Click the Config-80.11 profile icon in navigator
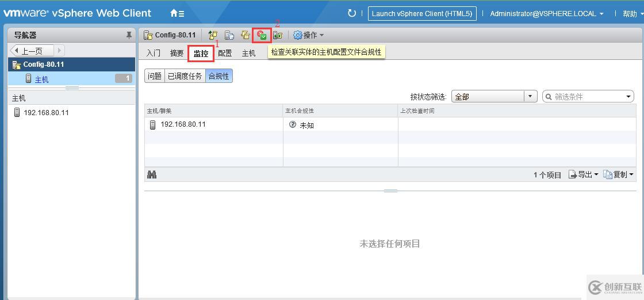The height and width of the screenshot is (300, 644). point(17,64)
